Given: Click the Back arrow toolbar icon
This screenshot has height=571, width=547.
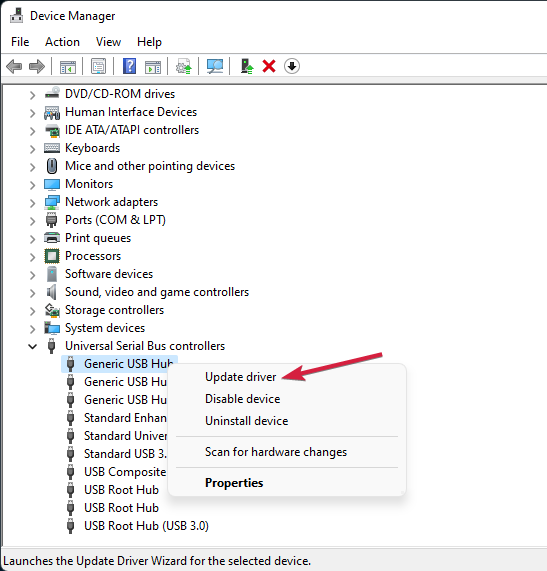Looking at the screenshot, I should 14,67.
